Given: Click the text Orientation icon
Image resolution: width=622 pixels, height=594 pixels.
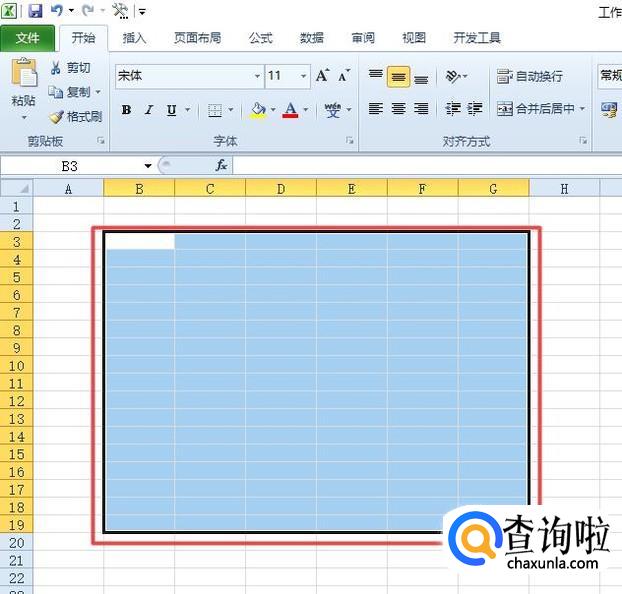Looking at the screenshot, I should click(453, 76).
